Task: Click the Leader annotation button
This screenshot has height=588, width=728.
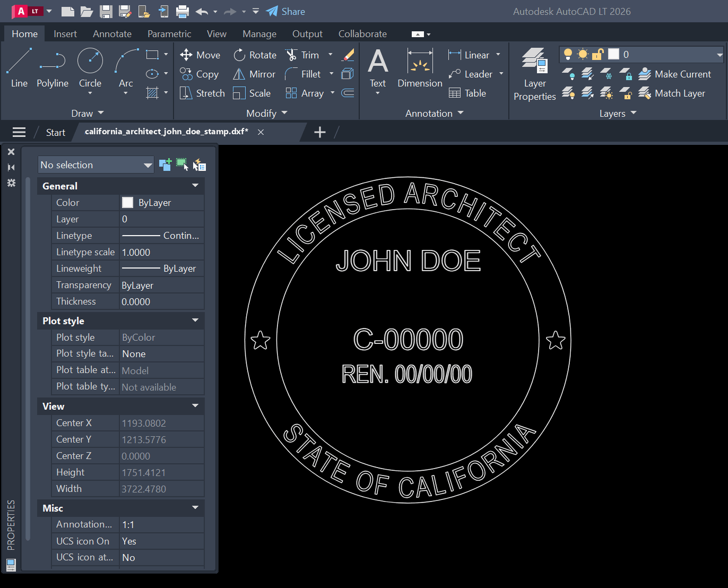Action: tap(471, 74)
